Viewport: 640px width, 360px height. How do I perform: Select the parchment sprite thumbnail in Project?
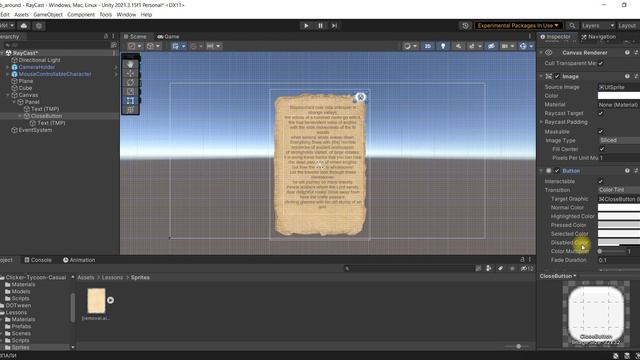coord(96,301)
